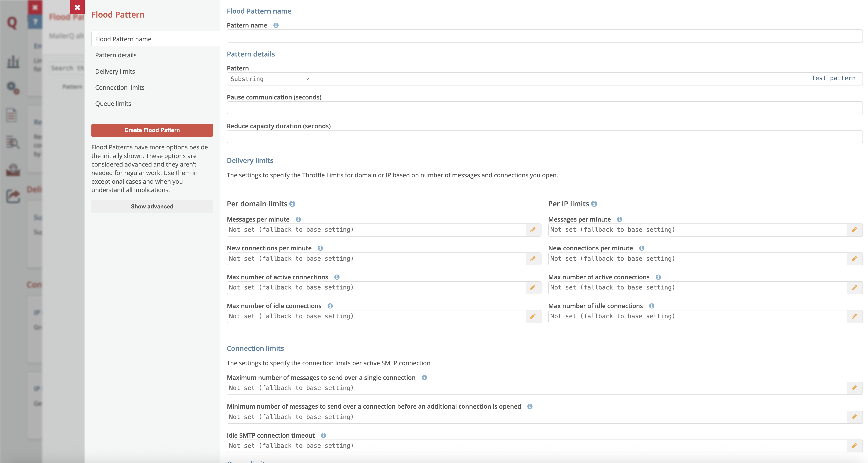The width and height of the screenshot is (868, 463).
Task: Info icon for per-domain Messages per minute
Action: 298,219
